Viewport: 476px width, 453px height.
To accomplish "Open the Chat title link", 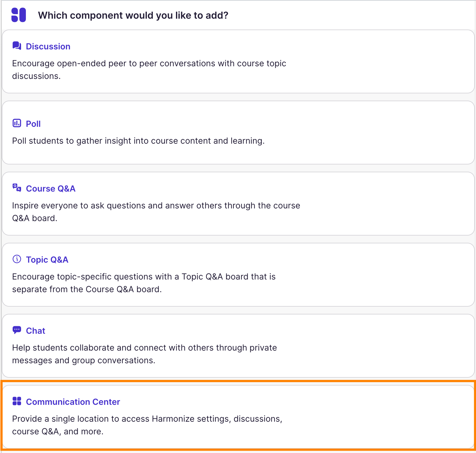I will coord(36,331).
